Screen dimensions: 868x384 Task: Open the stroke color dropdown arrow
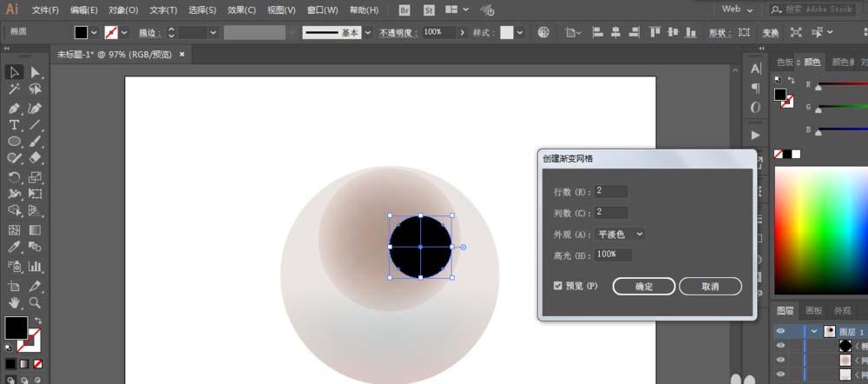tap(124, 33)
